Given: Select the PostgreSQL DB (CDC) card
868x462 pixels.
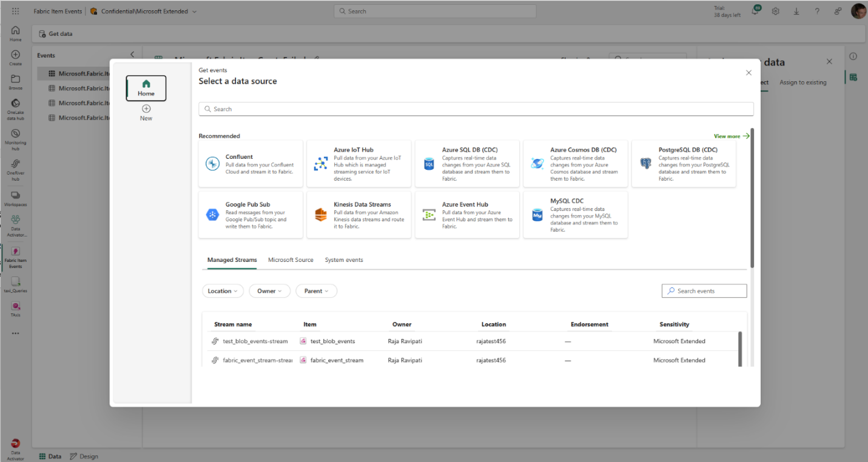Looking at the screenshot, I should (684, 164).
